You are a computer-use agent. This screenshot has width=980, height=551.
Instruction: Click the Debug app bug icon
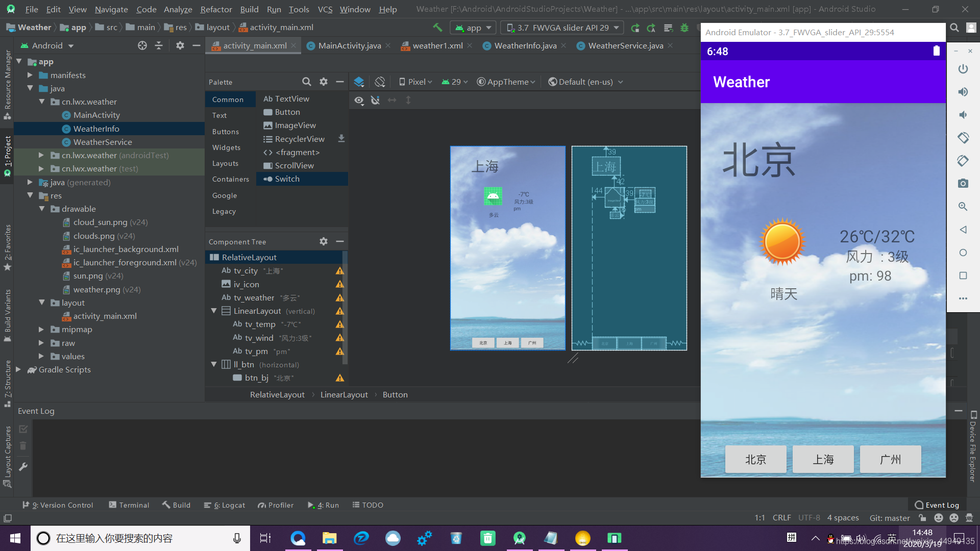(x=684, y=28)
